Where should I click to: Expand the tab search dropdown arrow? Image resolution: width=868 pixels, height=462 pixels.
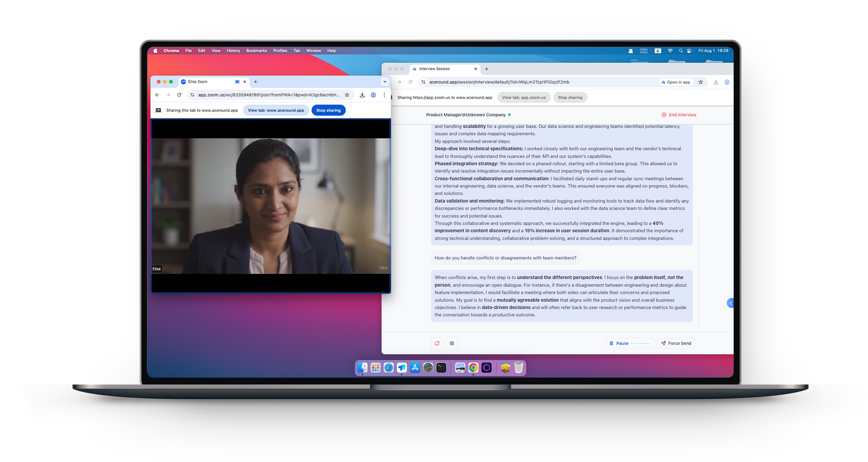coord(385,82)
